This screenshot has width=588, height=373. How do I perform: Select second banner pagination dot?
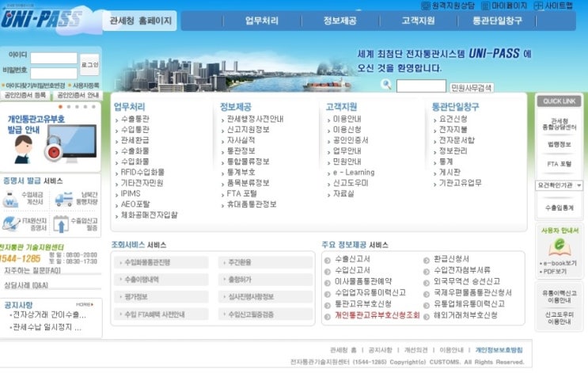pos(69,107)
